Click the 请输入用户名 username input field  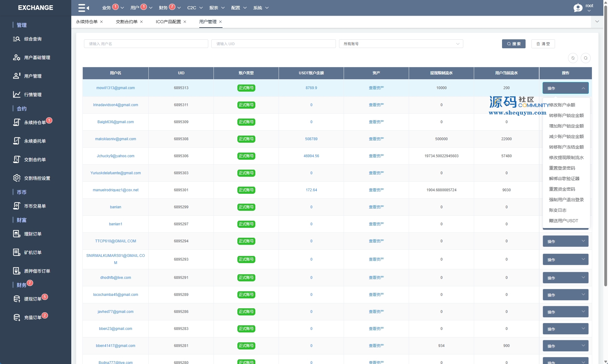pos(146,44)
